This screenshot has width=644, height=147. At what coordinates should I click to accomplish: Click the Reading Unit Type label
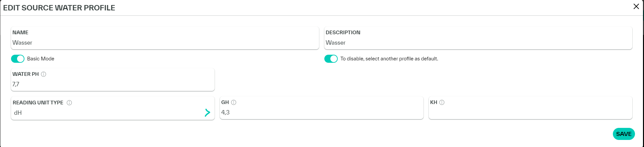(38, 103)
